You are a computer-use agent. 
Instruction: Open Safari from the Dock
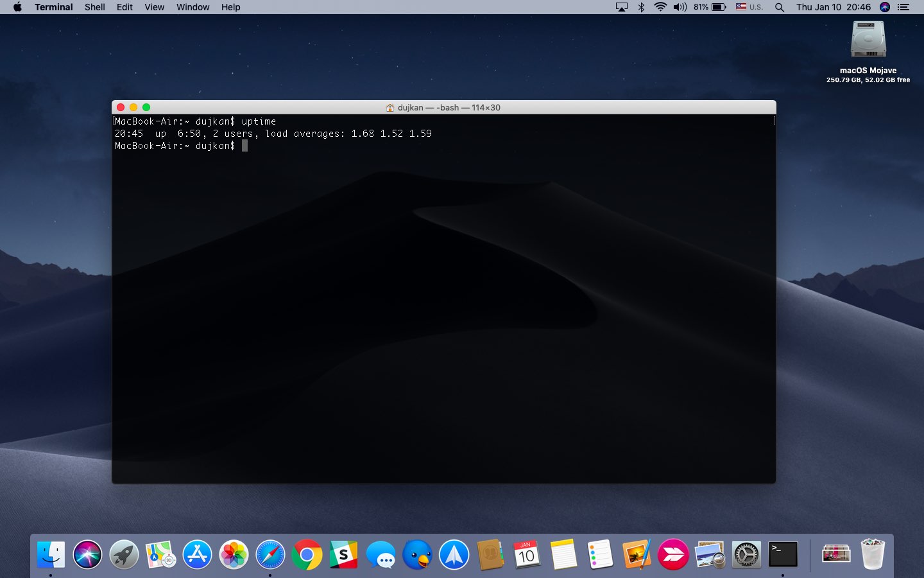click(270, 554)
